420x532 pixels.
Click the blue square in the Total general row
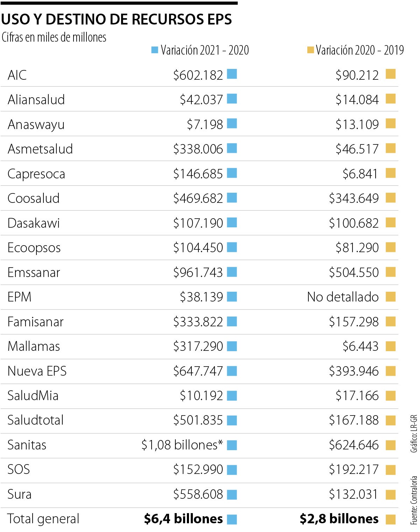click(x=232, y=519)
